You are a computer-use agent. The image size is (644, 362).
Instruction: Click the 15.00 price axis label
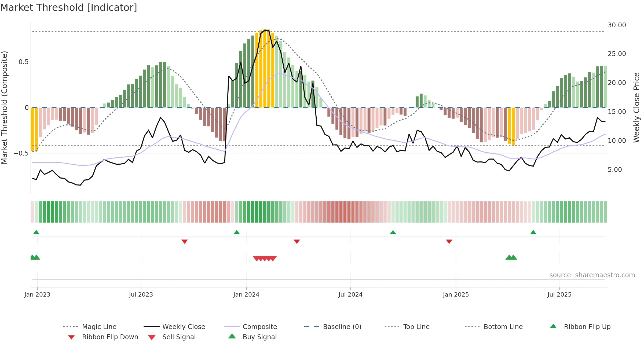click(x=617, y=112)
